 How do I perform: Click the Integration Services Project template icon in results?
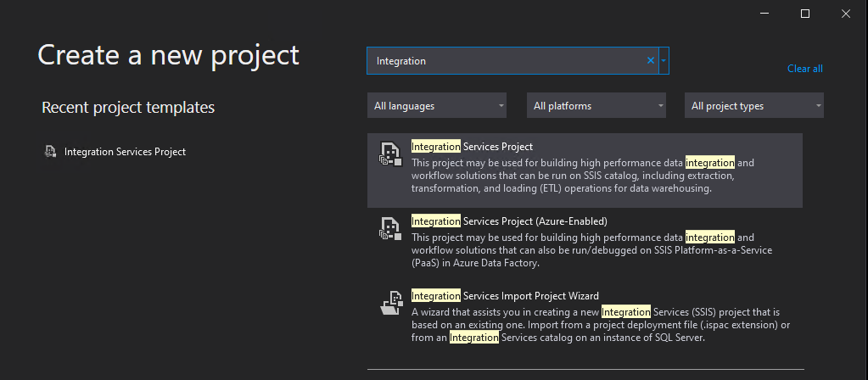click(389, 154)
